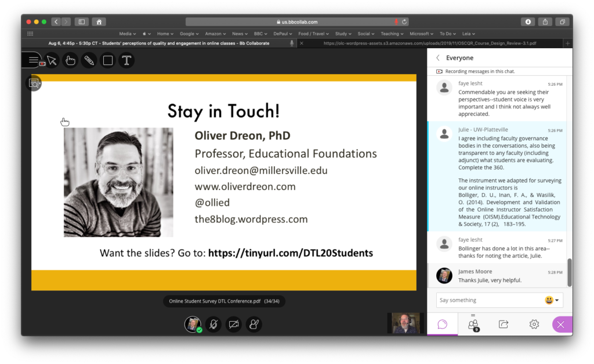Image resolution: width=594 pixels, height=364 pixels.
Task: Open the Share Content panel
Action: (503, 324)
